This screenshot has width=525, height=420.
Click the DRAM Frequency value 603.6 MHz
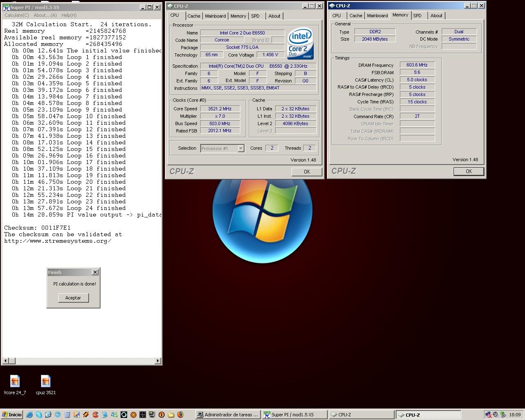[417, 65]
